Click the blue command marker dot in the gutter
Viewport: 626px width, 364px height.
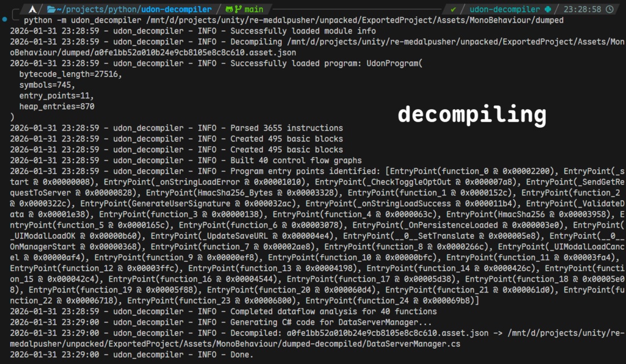[6, 19]
